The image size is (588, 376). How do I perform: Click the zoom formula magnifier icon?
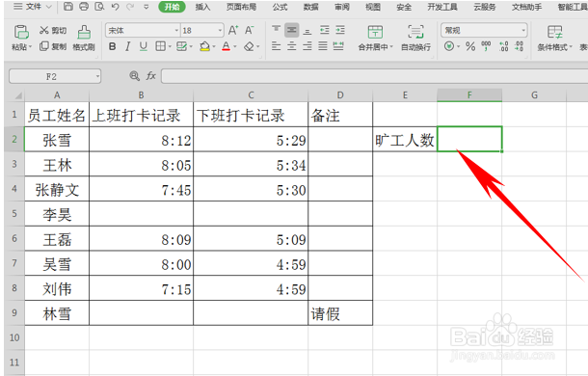[134, 76]
